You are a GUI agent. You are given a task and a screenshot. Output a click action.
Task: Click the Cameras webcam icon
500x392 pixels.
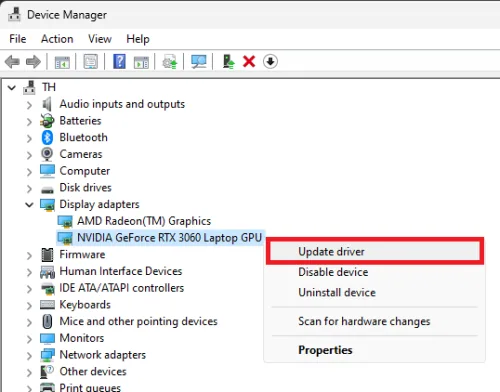(x=47, y=154)
